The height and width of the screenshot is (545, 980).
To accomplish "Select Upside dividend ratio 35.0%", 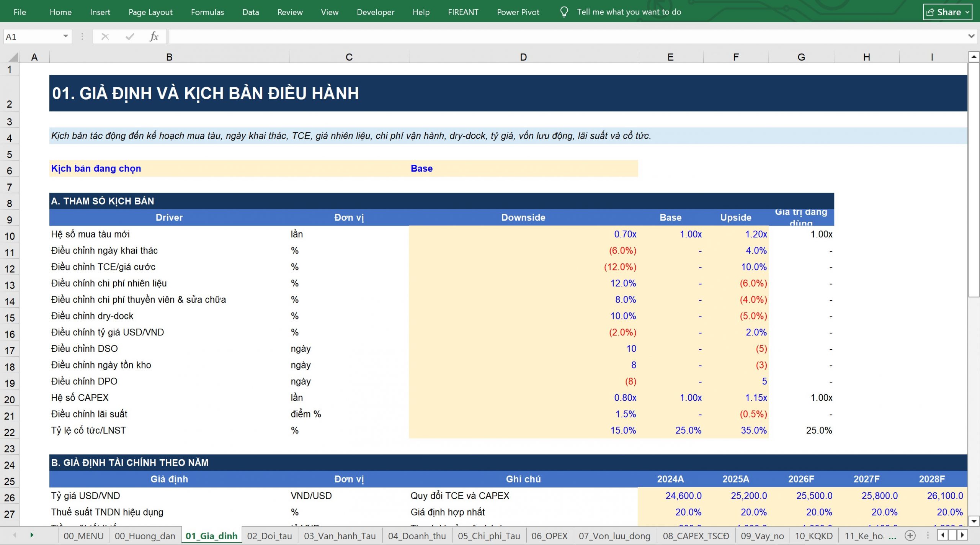I will point(736,430).
